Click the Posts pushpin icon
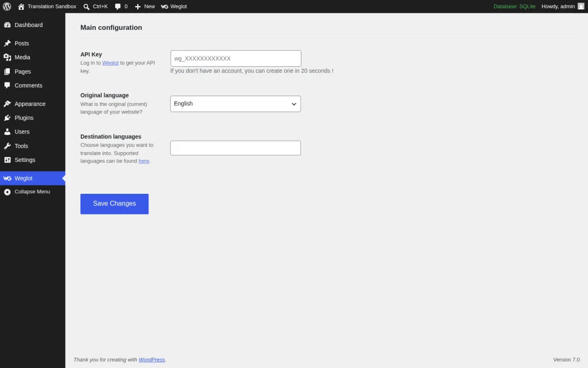 coord(7,43)
